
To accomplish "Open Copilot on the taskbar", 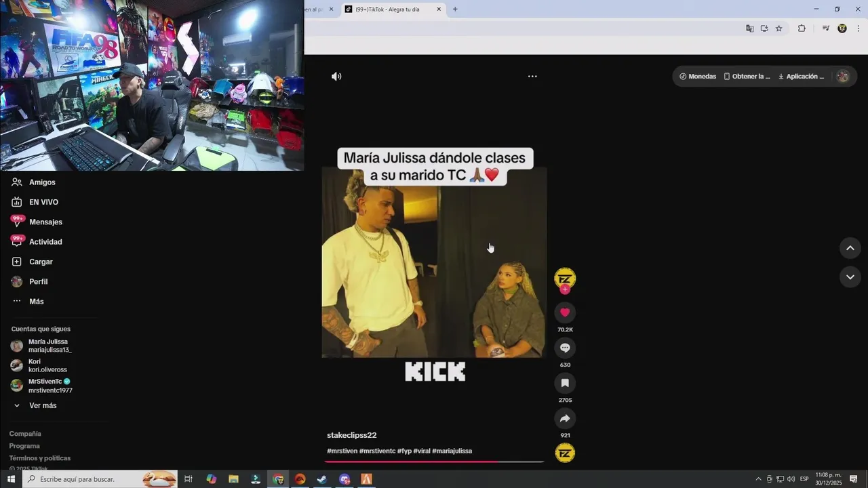I will click(212, 479).
